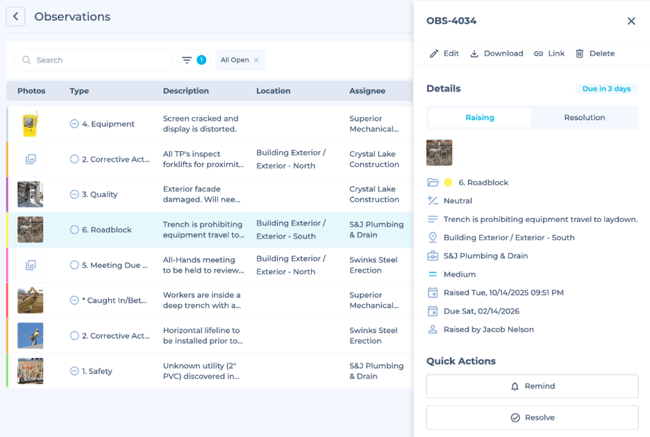650x437 pixels.
Task: Click the Edit pencil icon
Action: pyautogui.click(x=444, y=54)
